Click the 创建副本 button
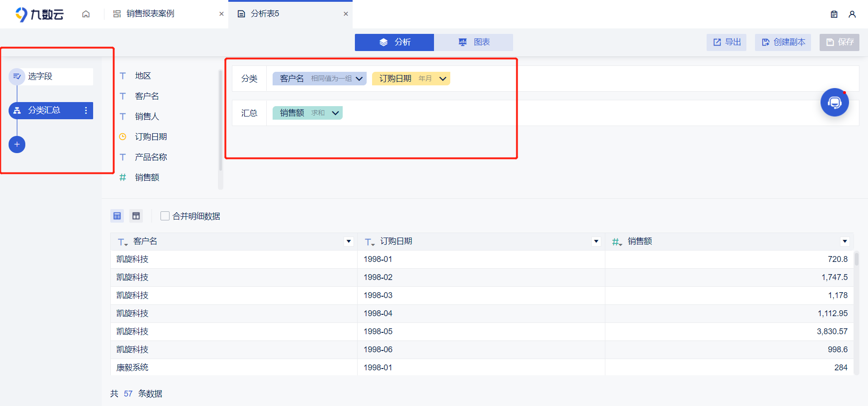This screenshot has width=868, height=406. pyautogui.click(x=783, y=42)
